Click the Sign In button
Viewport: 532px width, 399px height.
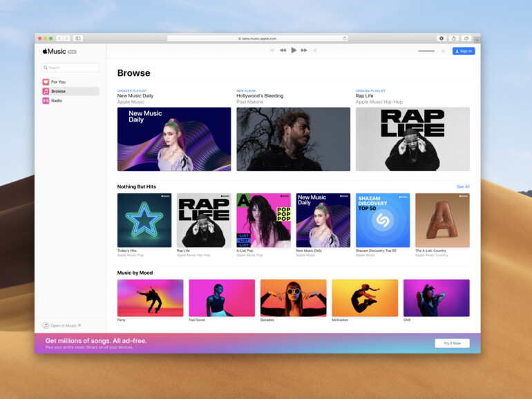(464, 51)
